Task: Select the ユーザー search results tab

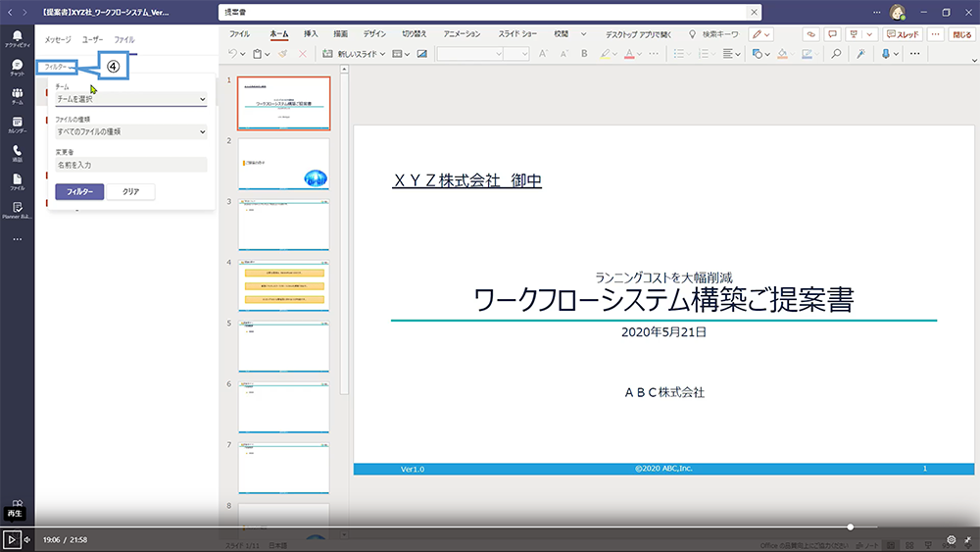Action: pos(92,39)
